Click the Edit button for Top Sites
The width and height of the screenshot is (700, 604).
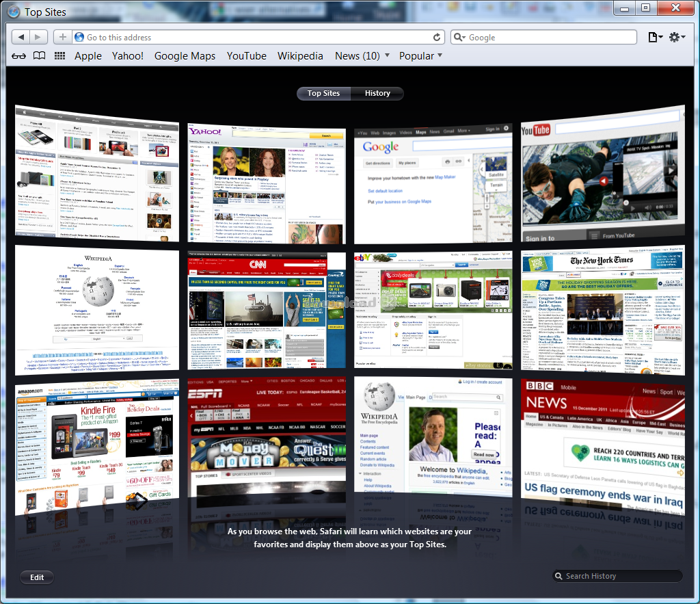(36, 577)
